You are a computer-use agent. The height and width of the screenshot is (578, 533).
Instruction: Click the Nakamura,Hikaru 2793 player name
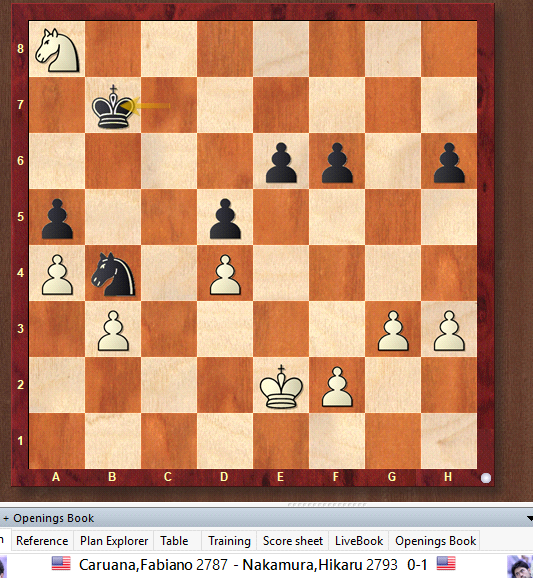coord(320,564)
